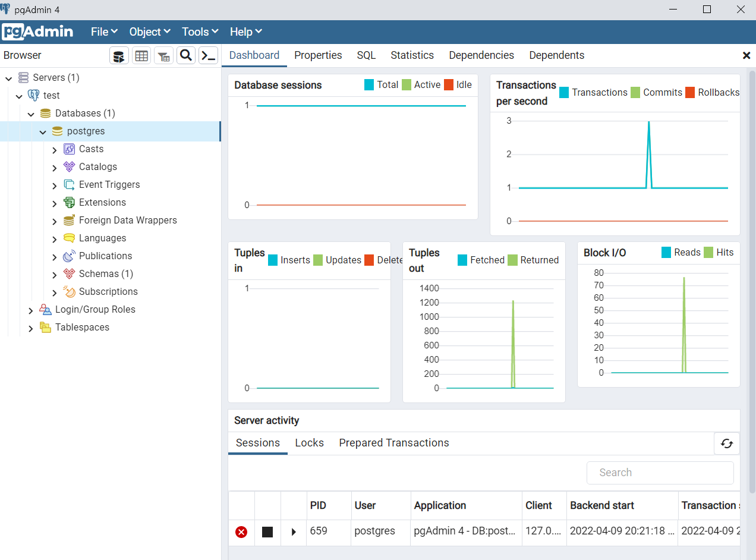Screen dimensions: 756x560
Task: Toggle the Idle series legend swatch
Action: pyautogui.click(x=449, y=85)
